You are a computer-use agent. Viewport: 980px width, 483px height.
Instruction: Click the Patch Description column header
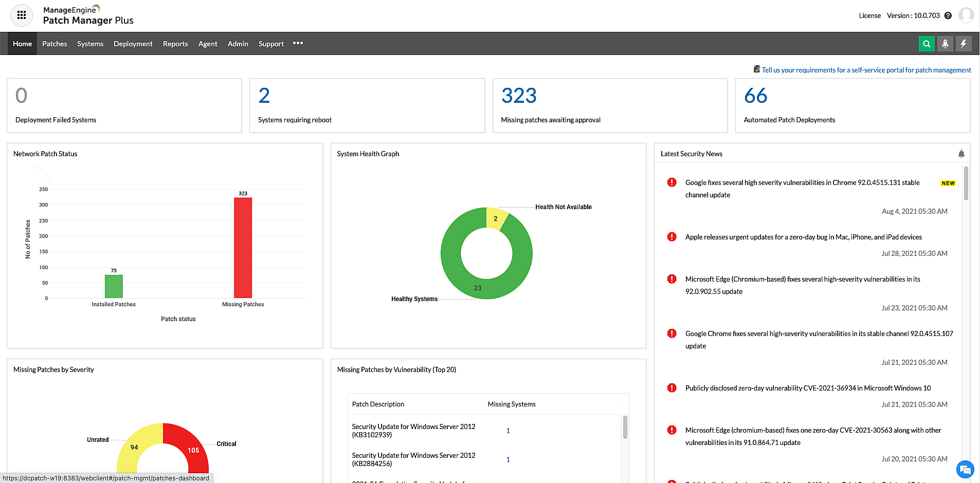coord(378,404)
